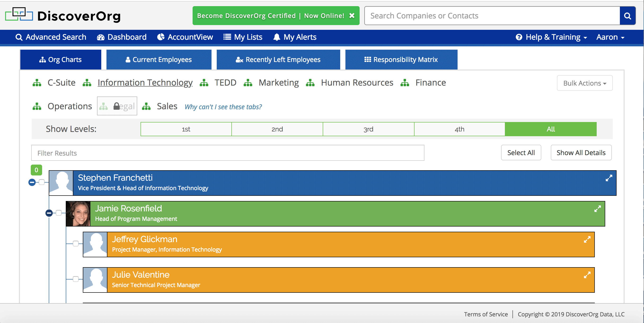Screen dimensions: 644x323
Task: Click the org chart icon beside Human Resources
Action: click(310, 83)
